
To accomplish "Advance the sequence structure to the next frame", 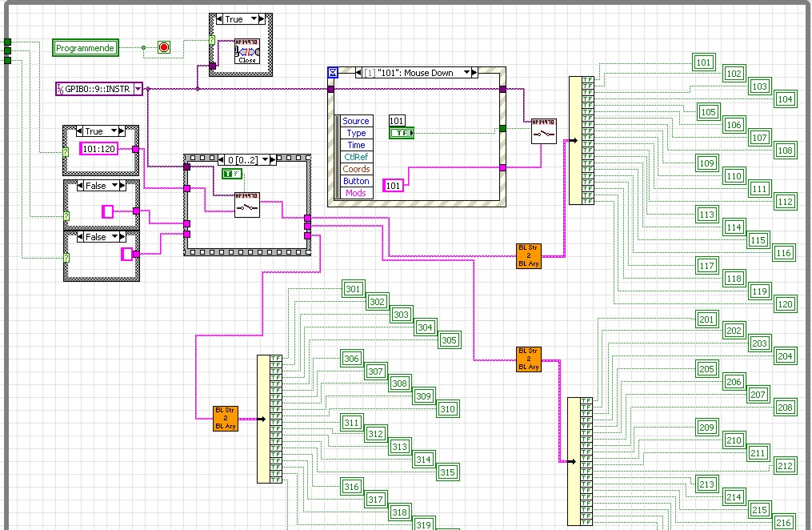I will click(x=272, y=160).
